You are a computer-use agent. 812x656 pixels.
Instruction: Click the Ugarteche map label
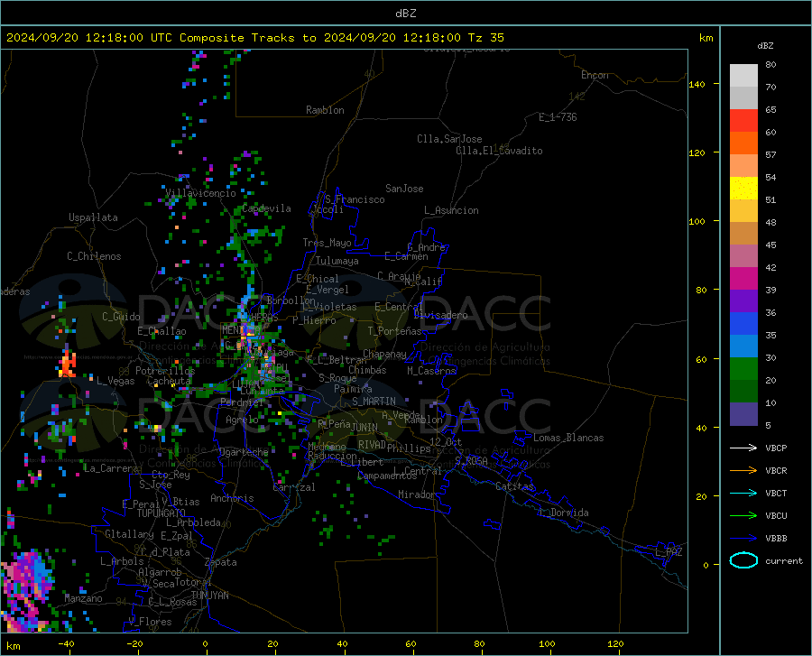point(244,452)
